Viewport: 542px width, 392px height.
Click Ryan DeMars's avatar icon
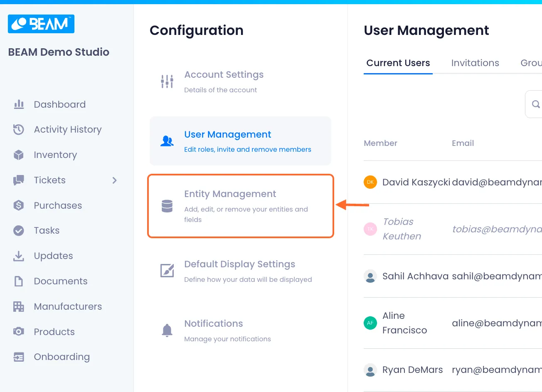pyautogui.click(x=370, y=370)
